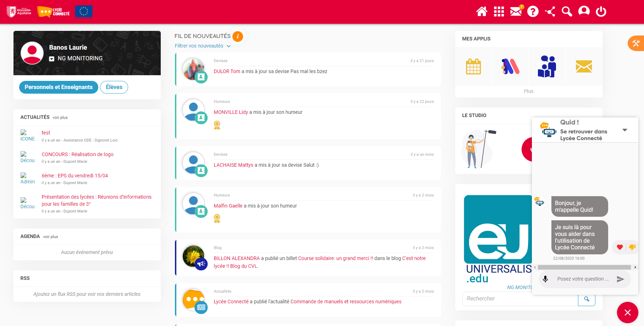
Task: Like the Quid message with heart
Action: click(620, 247)
